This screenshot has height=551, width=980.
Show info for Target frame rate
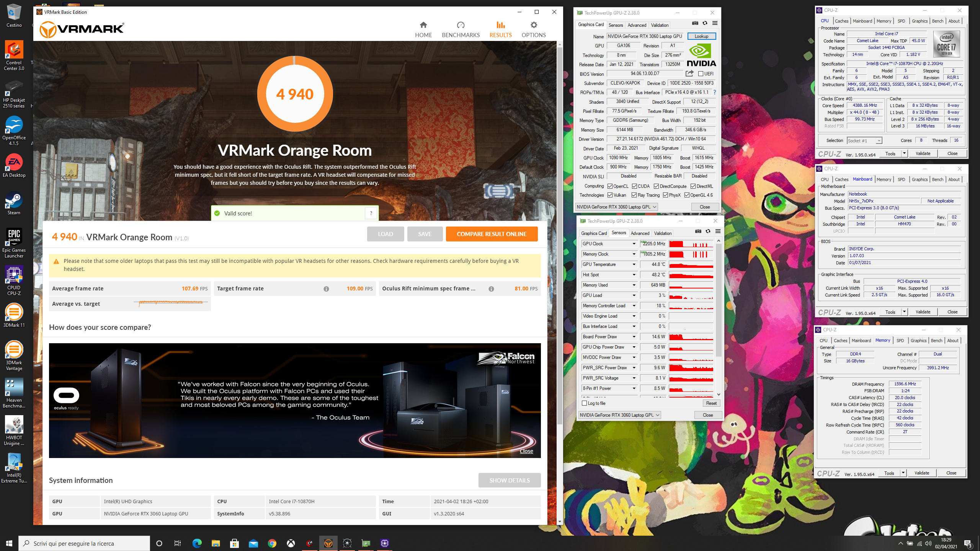coord(326,289)
